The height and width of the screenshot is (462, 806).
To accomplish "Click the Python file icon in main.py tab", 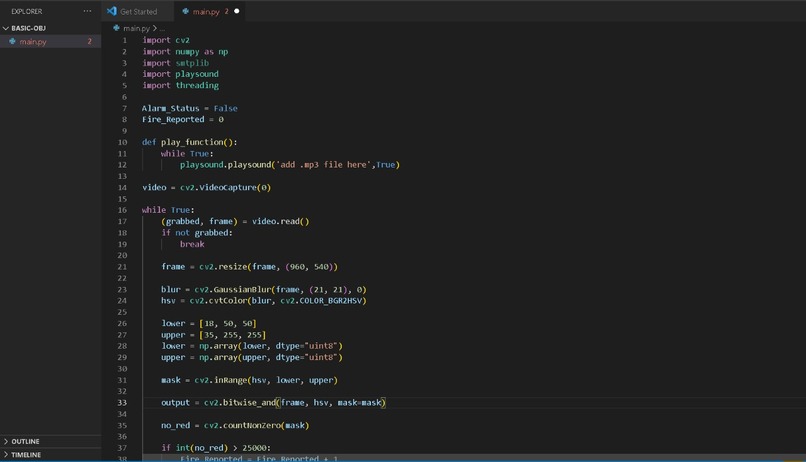I will 186,11.
